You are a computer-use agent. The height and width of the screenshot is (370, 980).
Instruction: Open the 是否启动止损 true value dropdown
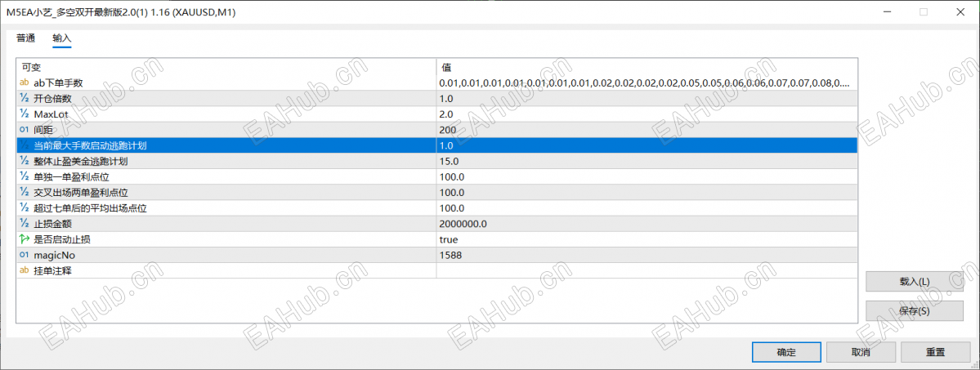(647, 239)
